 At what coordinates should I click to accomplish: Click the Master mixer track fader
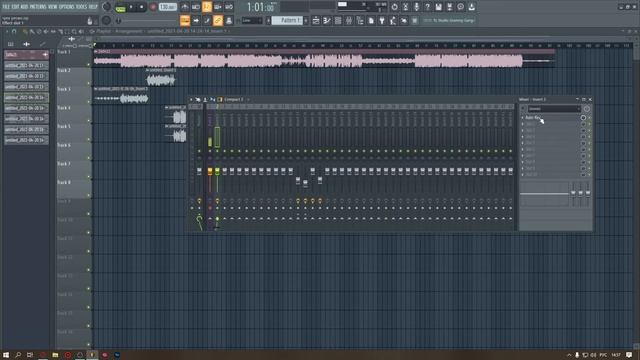tap(199, 171)
